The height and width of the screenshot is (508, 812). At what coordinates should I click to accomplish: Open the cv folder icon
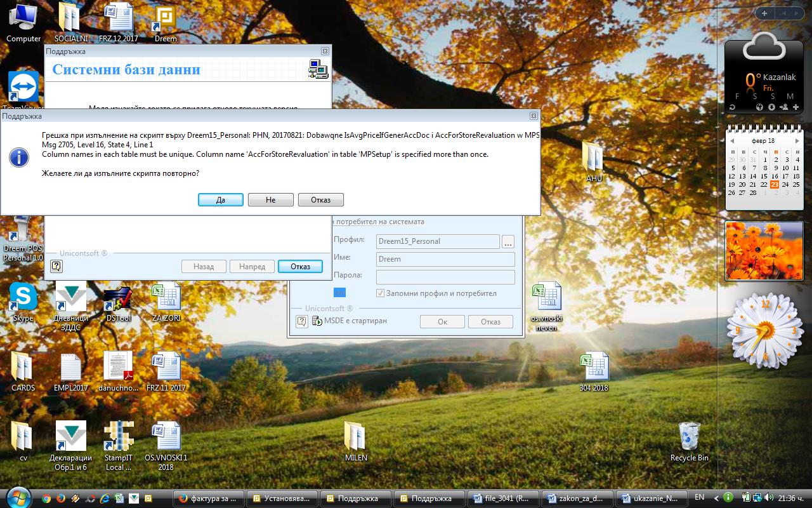pyautogui.click(x=23, y=441)
